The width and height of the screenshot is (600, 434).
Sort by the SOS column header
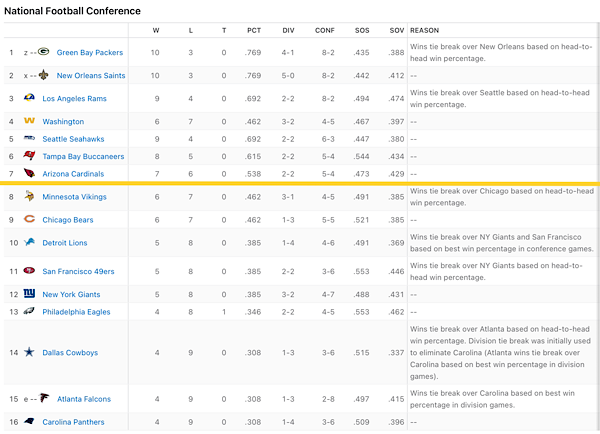pos(362,30)
